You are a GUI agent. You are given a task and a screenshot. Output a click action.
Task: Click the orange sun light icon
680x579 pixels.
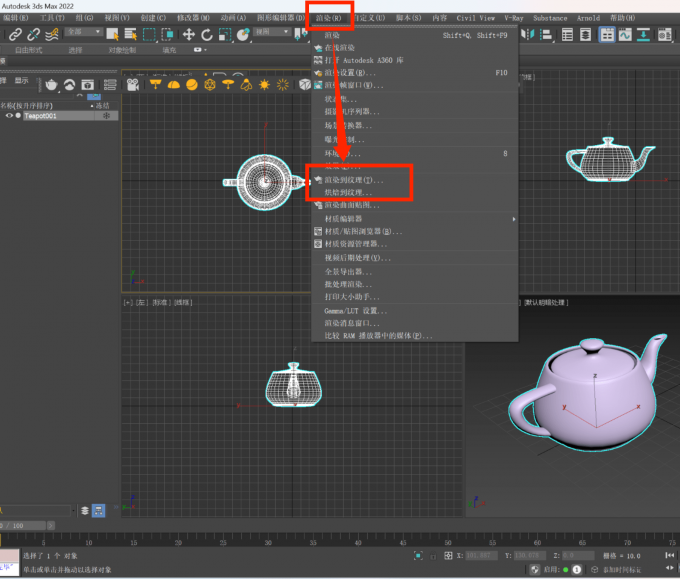click(x=264, y=85)
